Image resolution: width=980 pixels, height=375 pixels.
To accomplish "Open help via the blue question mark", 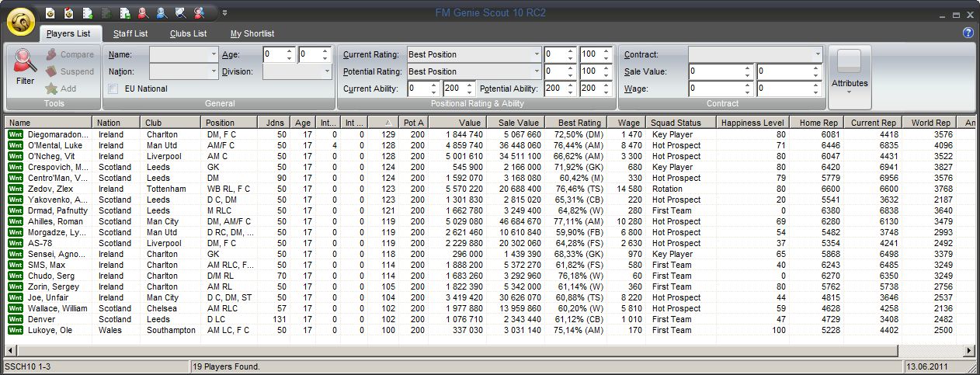I will point(968,33).
